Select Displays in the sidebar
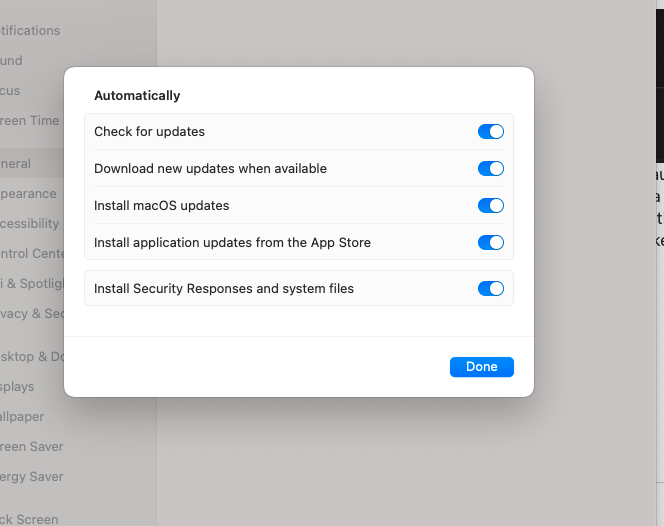This screenshot has height=526, width=664. pos(17,386)
